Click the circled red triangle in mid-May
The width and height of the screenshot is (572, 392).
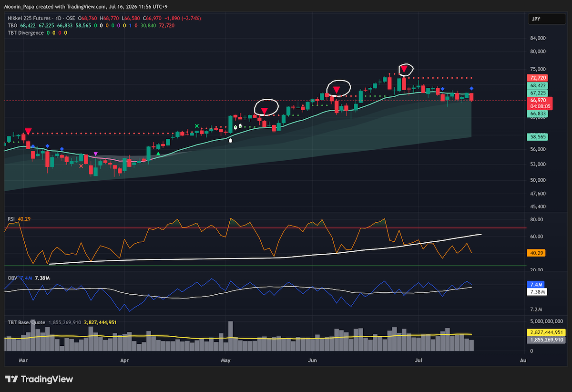click(x=264, y=111)
